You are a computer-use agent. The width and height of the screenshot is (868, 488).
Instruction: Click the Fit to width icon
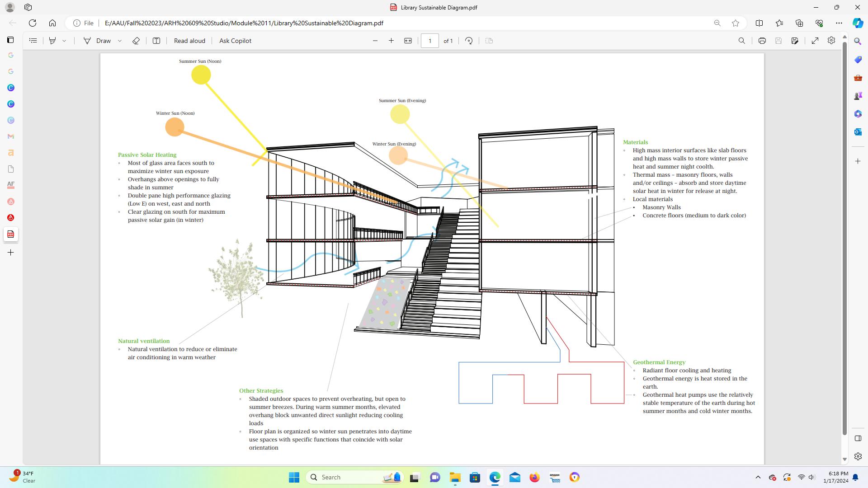pos(408,41)
